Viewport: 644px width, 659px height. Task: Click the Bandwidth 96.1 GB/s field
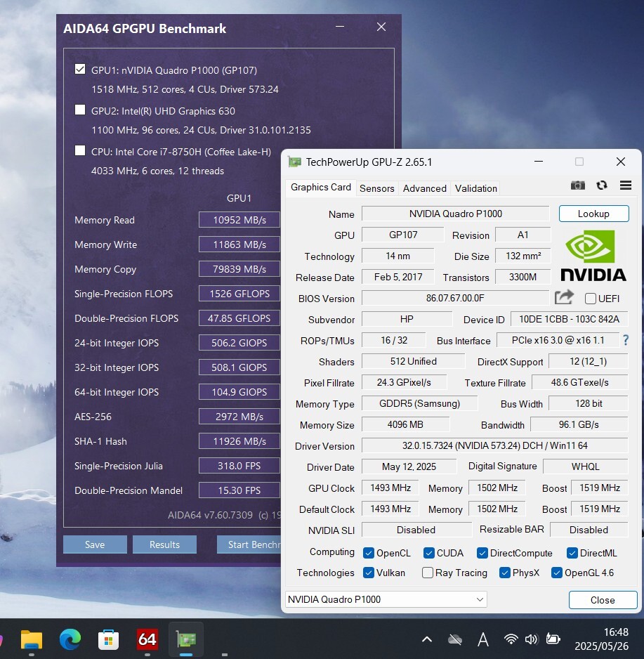tap(579, 424)
